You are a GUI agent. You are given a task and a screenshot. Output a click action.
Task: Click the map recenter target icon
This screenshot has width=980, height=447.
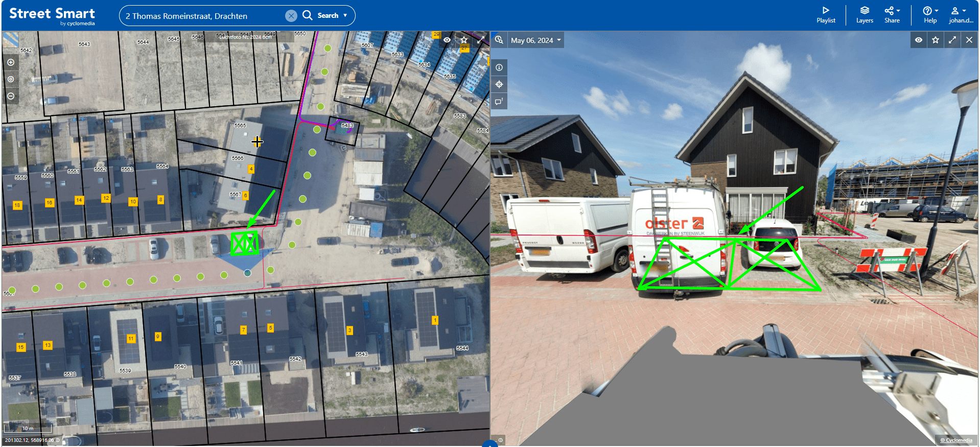(11, 79)
